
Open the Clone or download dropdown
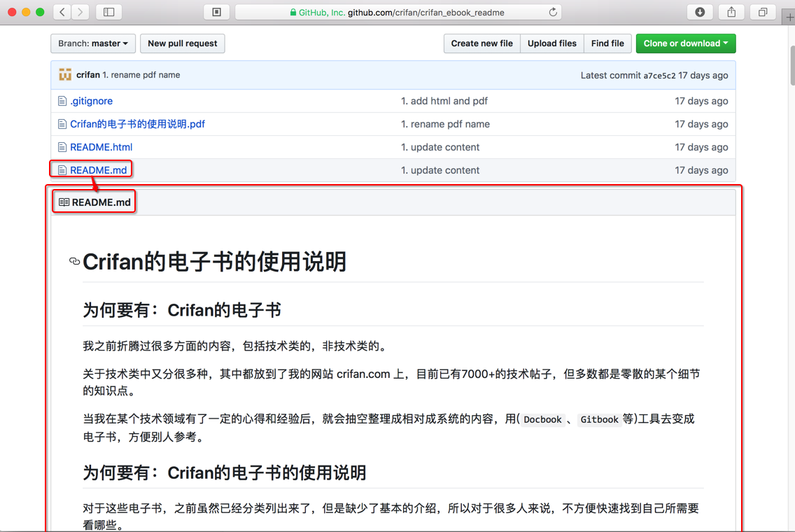click(x=685, y=43)
